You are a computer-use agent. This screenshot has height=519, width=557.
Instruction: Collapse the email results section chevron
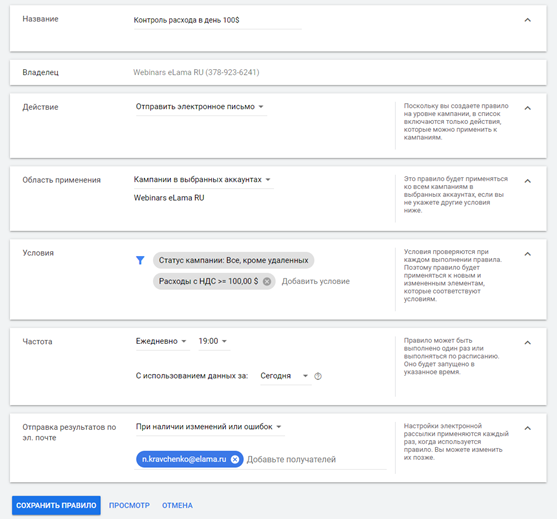[528, 428]
